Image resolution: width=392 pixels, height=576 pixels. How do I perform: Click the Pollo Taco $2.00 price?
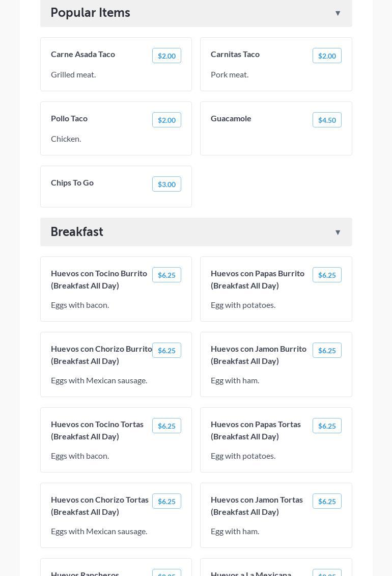click(x=166, y=120)
